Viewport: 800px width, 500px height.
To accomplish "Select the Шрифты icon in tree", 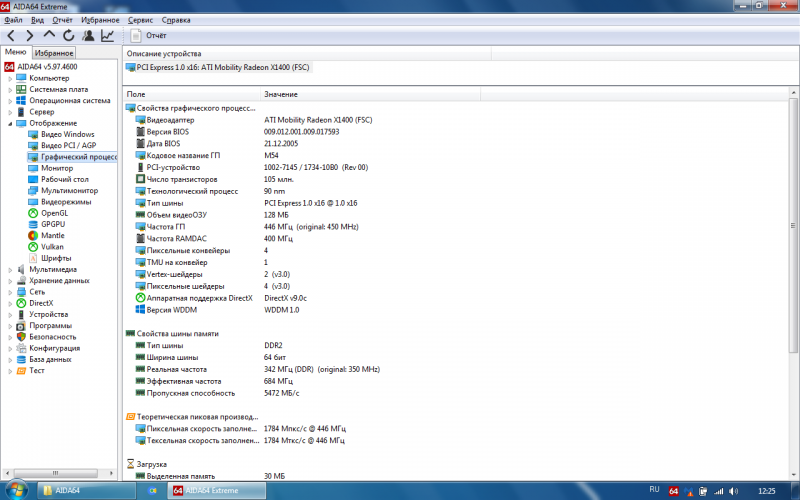I will 33,258.
